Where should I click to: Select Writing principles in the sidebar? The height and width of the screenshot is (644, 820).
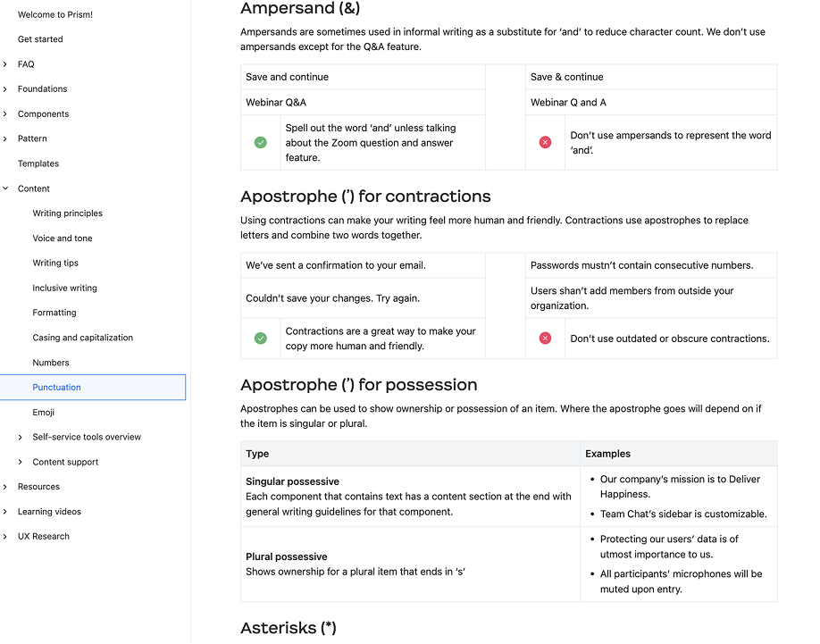click(67, 213)
